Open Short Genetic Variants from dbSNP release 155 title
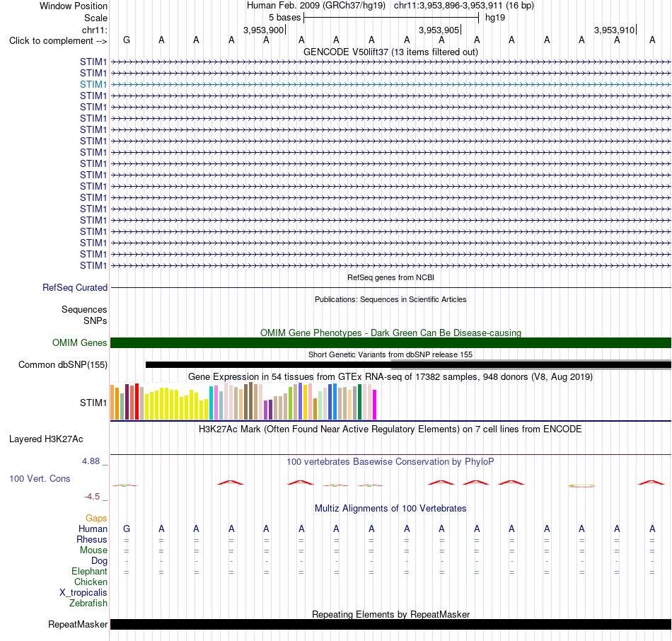This screenshot has height=641, width=672. point(390,354)
